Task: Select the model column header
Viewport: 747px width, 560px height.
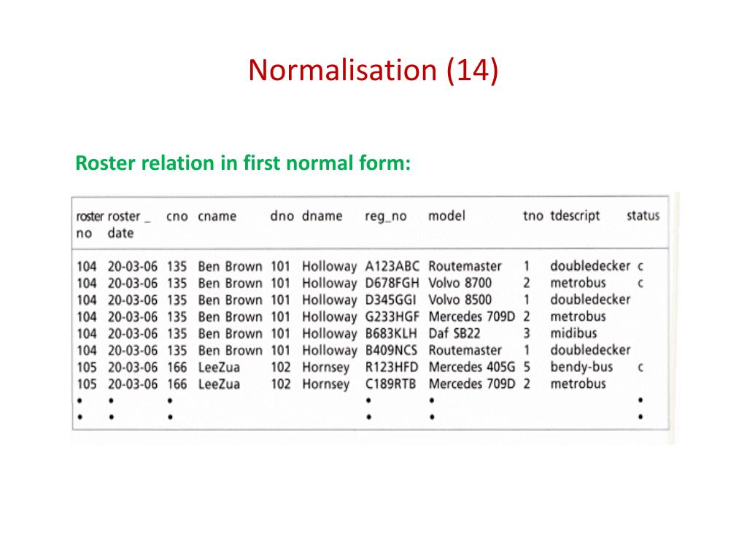Action: (x=446, y=216)
